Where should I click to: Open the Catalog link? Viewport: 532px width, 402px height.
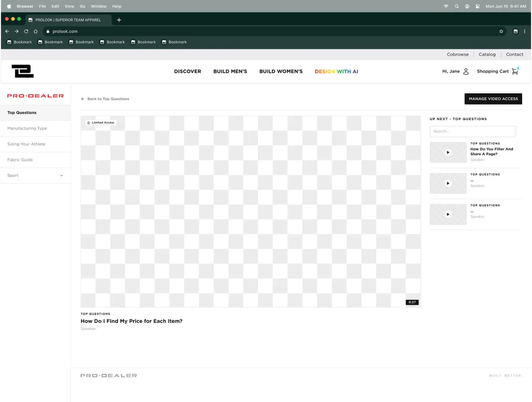click(487, 54)
